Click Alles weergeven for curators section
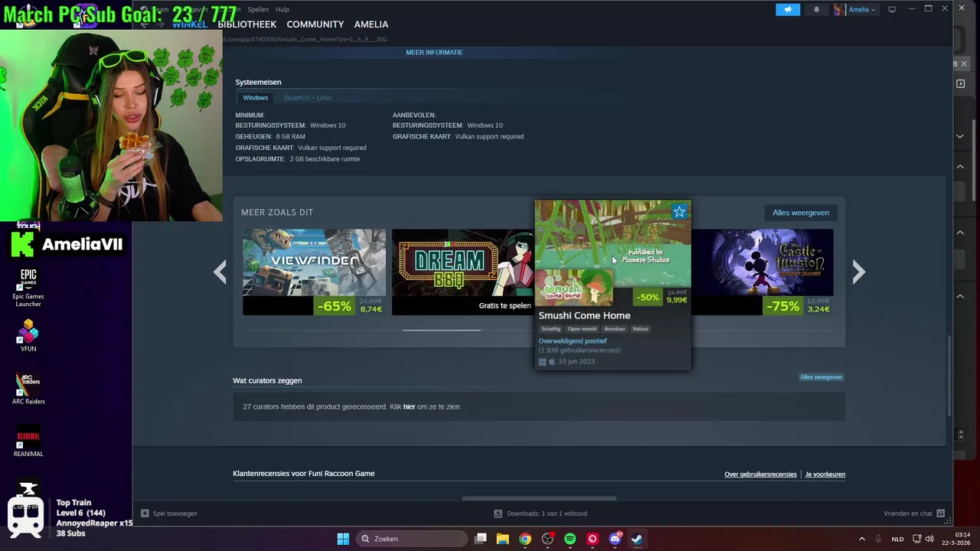This screenshot has width=980, height=551. [x=822, y=377]
